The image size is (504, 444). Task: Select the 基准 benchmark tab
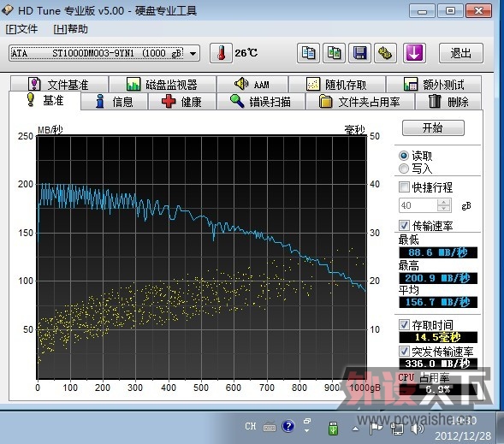click(44, 100)
